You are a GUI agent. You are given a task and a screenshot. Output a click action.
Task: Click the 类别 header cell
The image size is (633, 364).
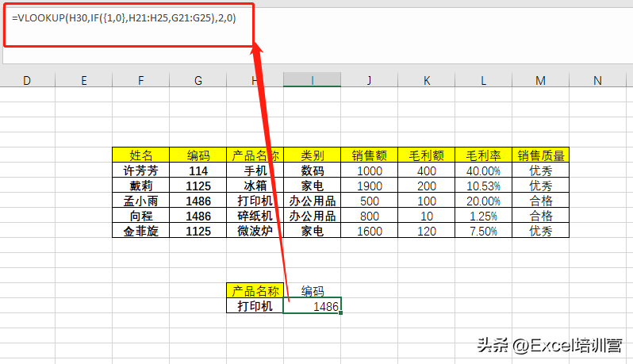pyautogui.click(x=312, y=155)
